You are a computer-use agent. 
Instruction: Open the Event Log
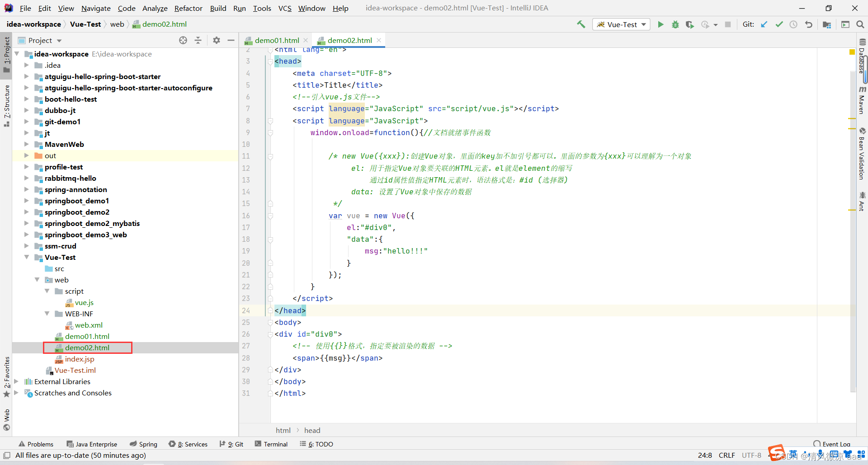(x=832, y=444)
